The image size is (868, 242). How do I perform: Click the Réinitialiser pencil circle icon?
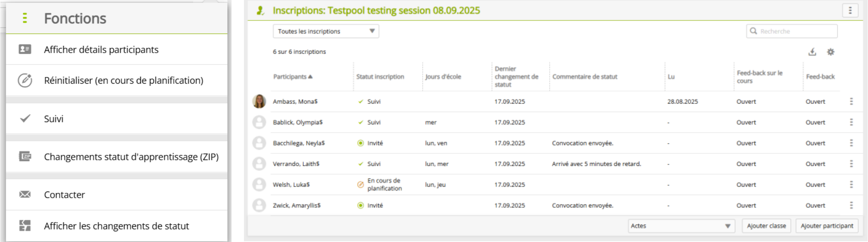coord(25,80)
